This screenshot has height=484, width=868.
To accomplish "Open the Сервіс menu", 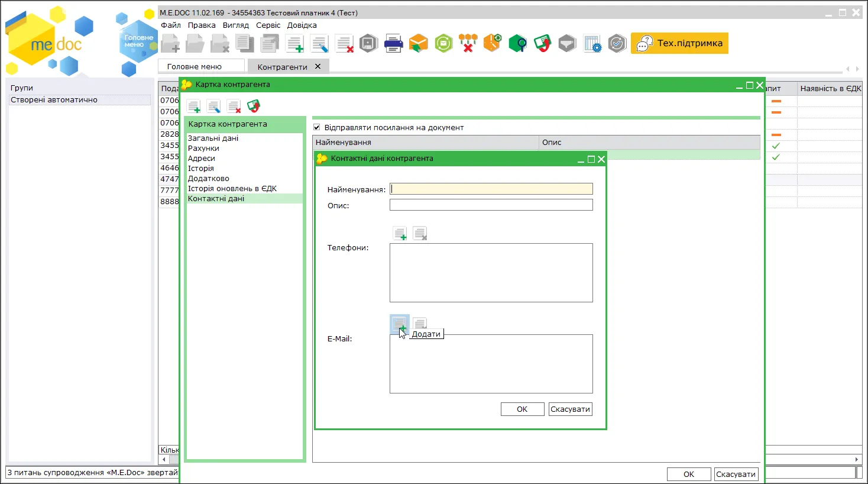I will (x=268, y=25).
